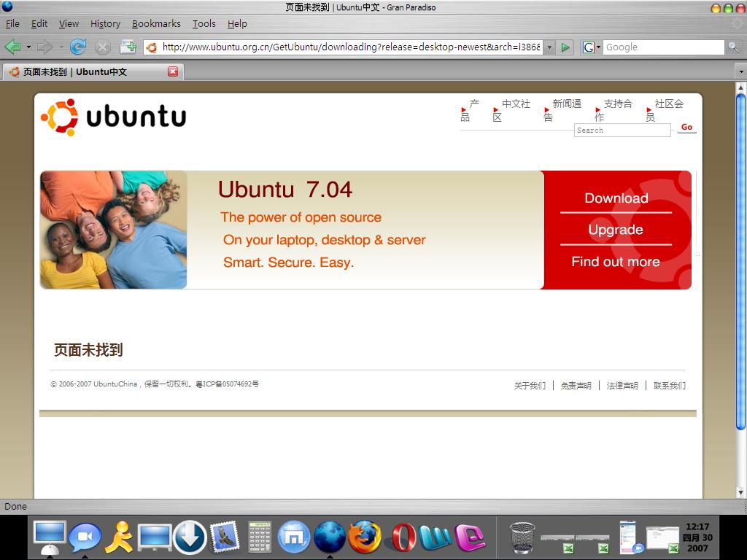This screenshot has height=560, width=747.
Task: Open the Maxthon browser dock icon
Action: tap(294, 537)
